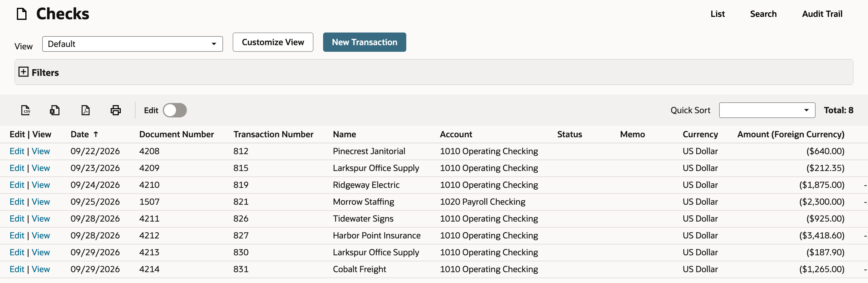Edit the Ridgeway Electric check
This screenshot has height=283, width=868.
pyautogui.click(x=17, y=185)
